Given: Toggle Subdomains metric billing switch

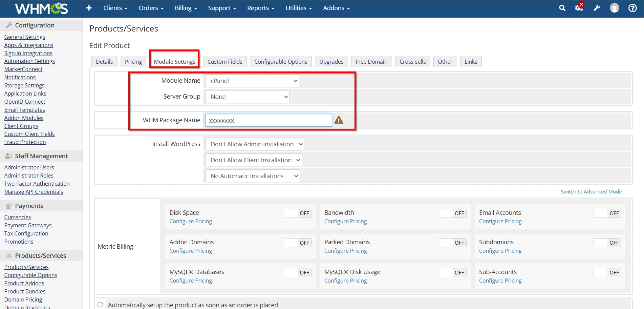Looking at the screenshot, I should click(607, 243).
